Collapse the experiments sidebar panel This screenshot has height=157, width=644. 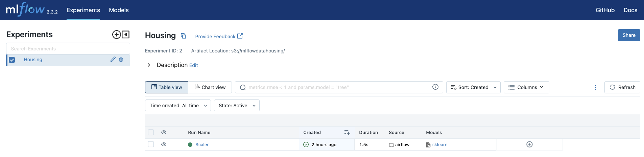pyautogui.click(x=126, y=35)
